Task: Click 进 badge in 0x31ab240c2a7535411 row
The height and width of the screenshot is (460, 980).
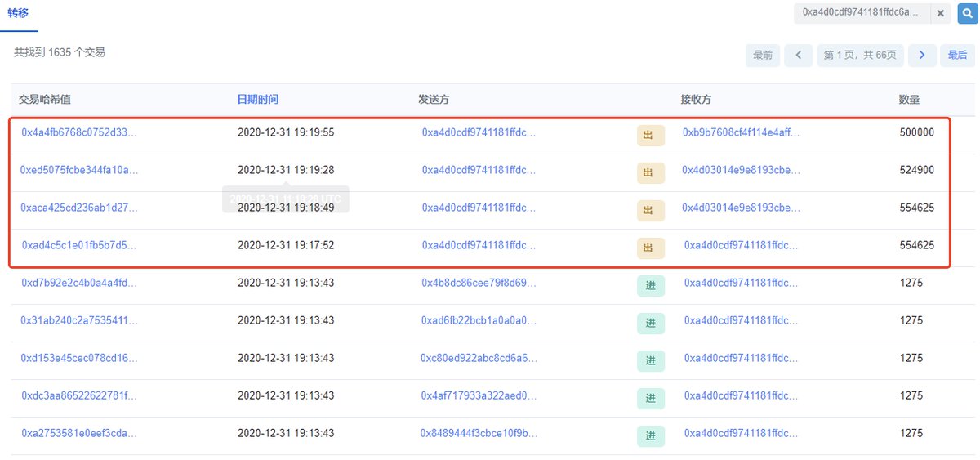Action: 650,324
